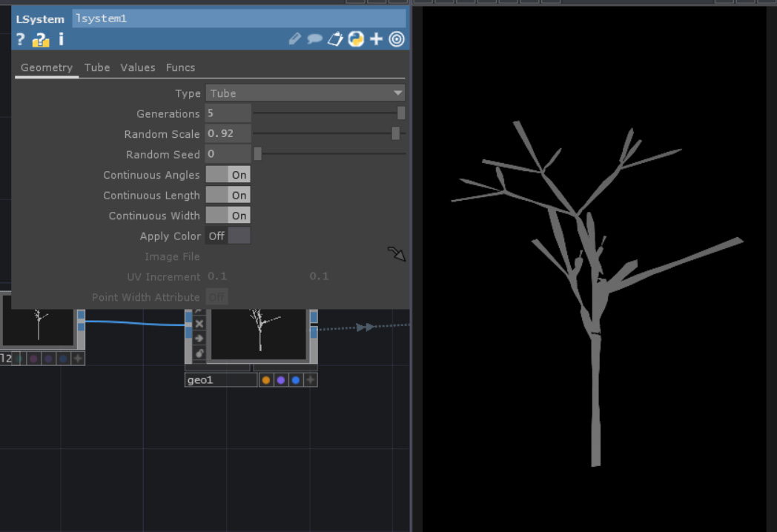The width and height of the screenshot is (777, 532).
Task: Click the lsystem1 operator name field
Action: click(x=239, y=19)
